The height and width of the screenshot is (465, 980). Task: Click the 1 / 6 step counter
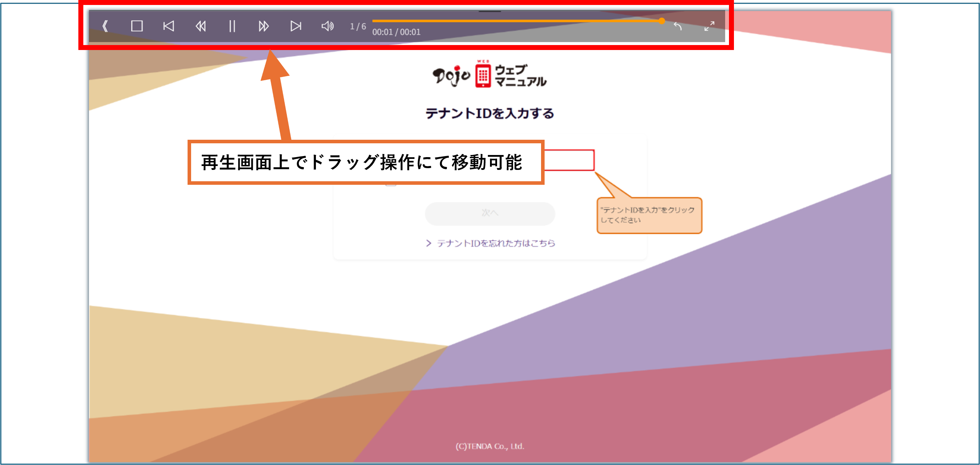click(x=358, y=26)
